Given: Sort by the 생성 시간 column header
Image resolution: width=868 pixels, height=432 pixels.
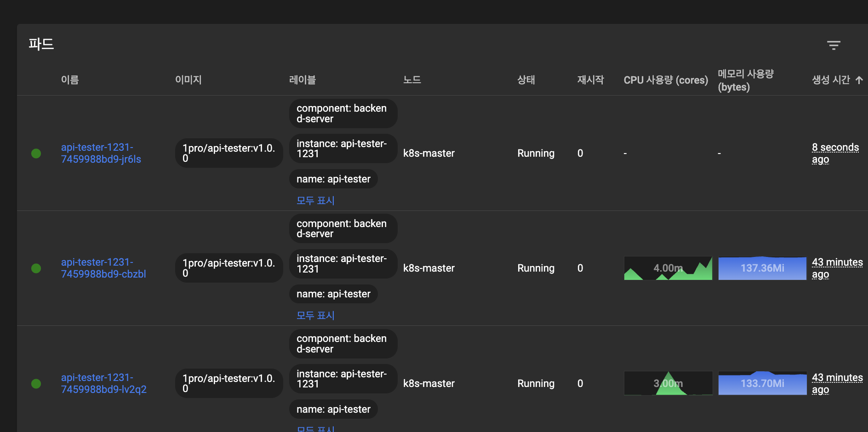Looking at the screenshot, I should pos(830,80).
